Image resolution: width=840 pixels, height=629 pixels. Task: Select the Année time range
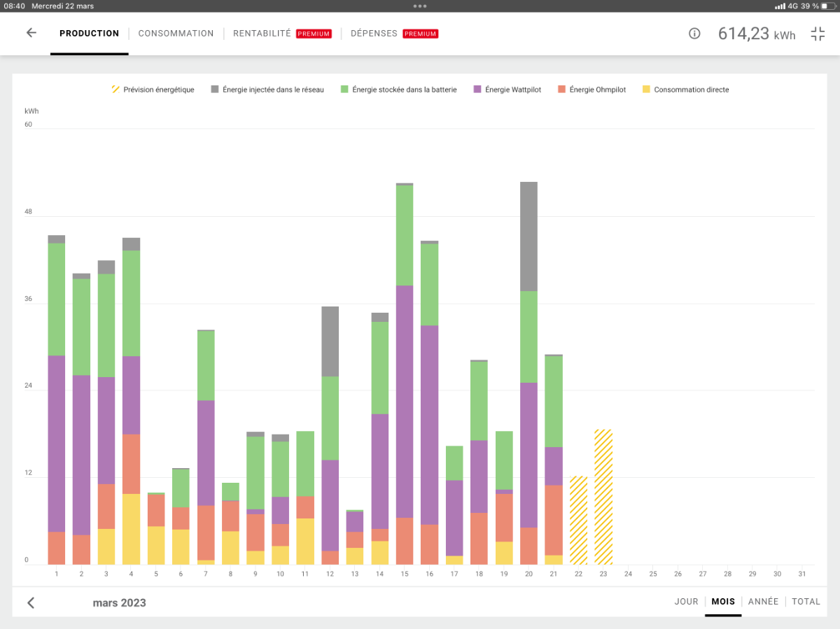(763, 602)
